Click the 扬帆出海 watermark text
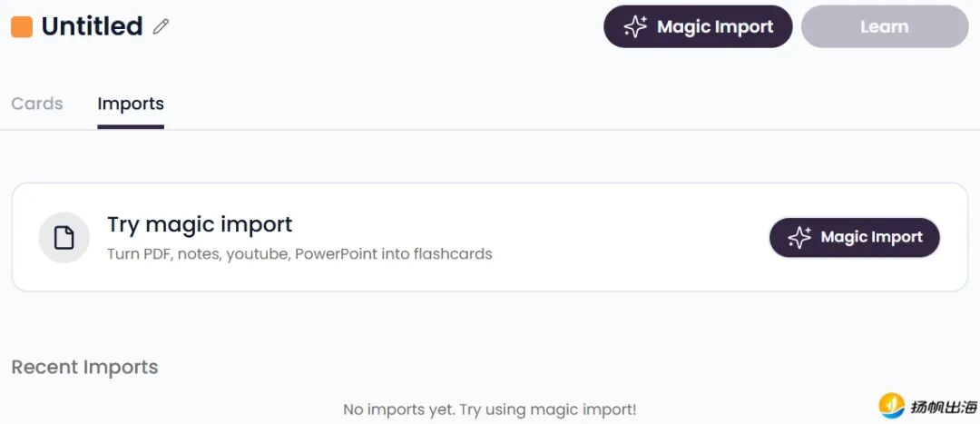 pyautogui.click(x=944, y=407)
